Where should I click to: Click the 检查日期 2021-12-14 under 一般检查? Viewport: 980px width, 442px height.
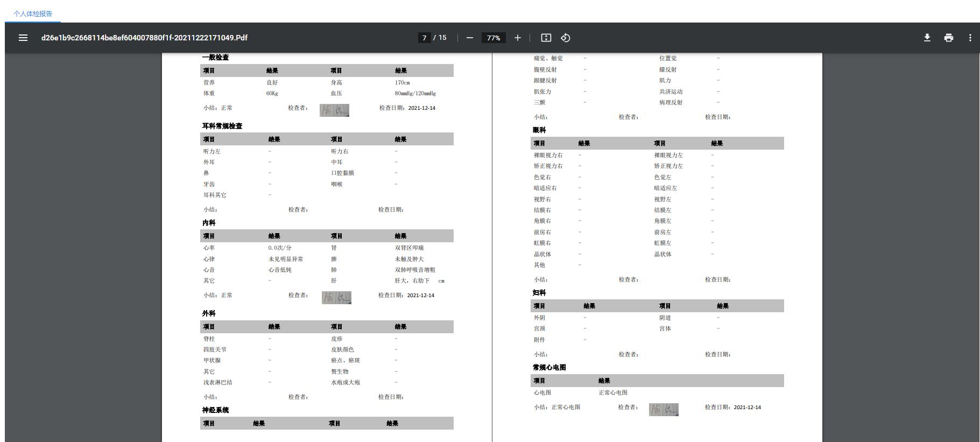click(407, 108)
